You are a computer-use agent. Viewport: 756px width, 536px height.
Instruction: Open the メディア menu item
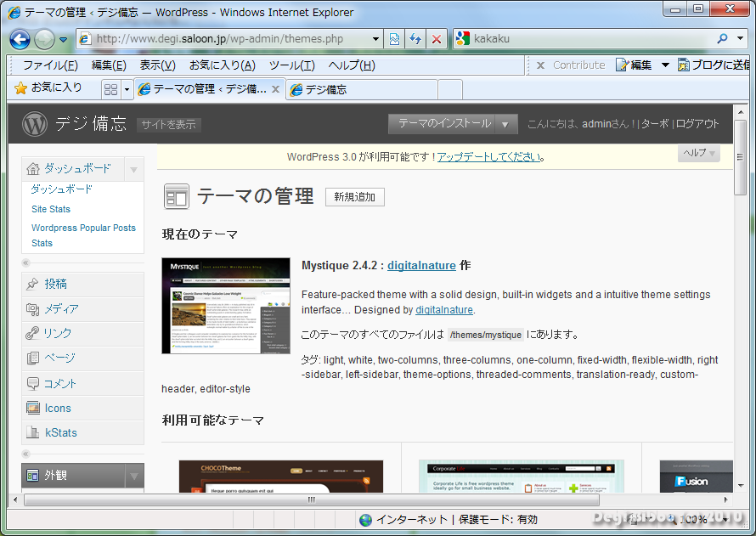pyautogui.click(x=82, y=309)
